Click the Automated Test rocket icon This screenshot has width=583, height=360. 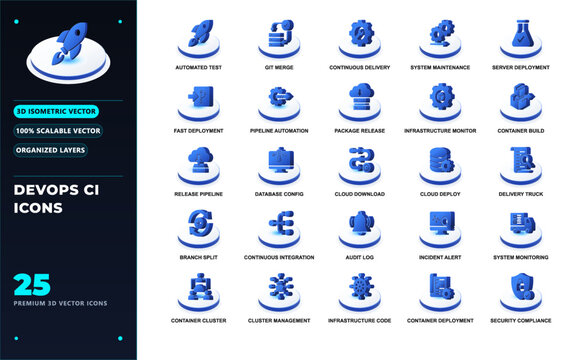[x=199, y=38]
